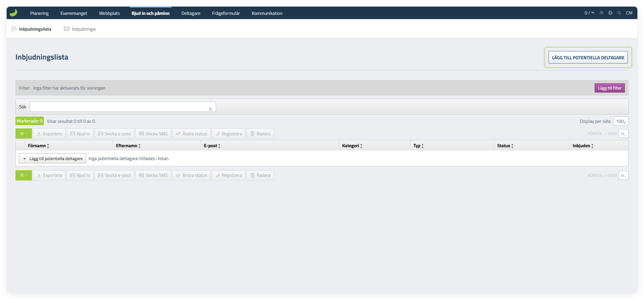Click '+ Lägg till potentiella deltagare' in the table
Viewport: 644px width, 299px height.
pos(53,158)
